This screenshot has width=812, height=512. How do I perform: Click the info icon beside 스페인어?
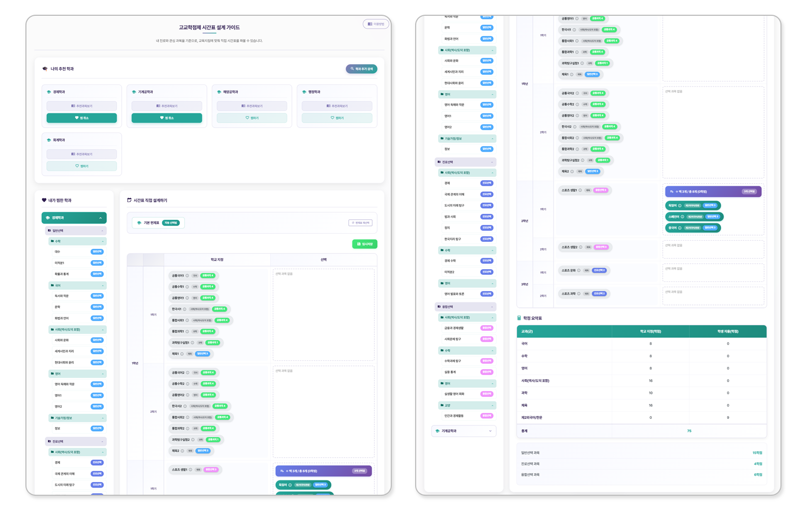coord(681,217)
